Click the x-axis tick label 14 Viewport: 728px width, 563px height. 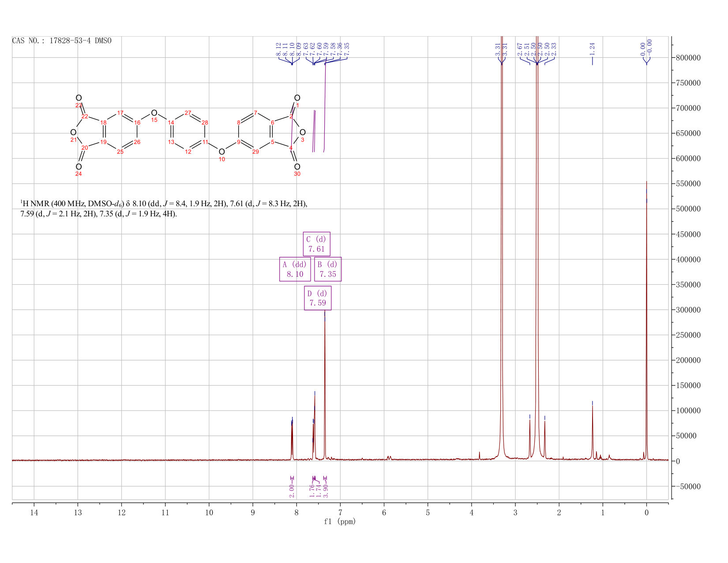(34, 512)
